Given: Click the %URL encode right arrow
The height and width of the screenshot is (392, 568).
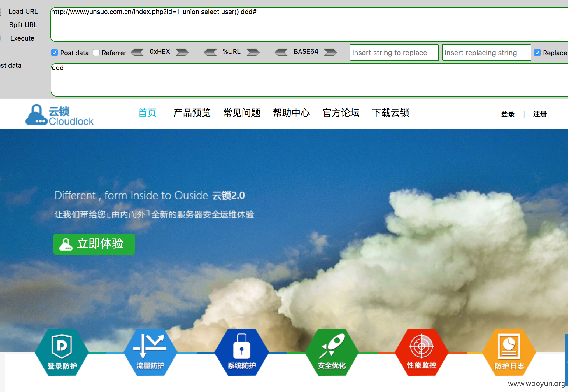Looking at the screenshot, I should (x=253, y=52).
